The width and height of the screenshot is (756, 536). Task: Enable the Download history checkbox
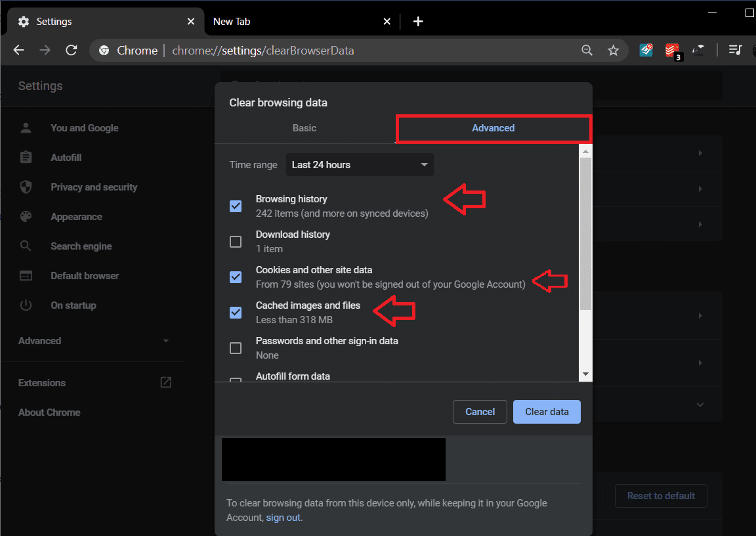point(236,242)
